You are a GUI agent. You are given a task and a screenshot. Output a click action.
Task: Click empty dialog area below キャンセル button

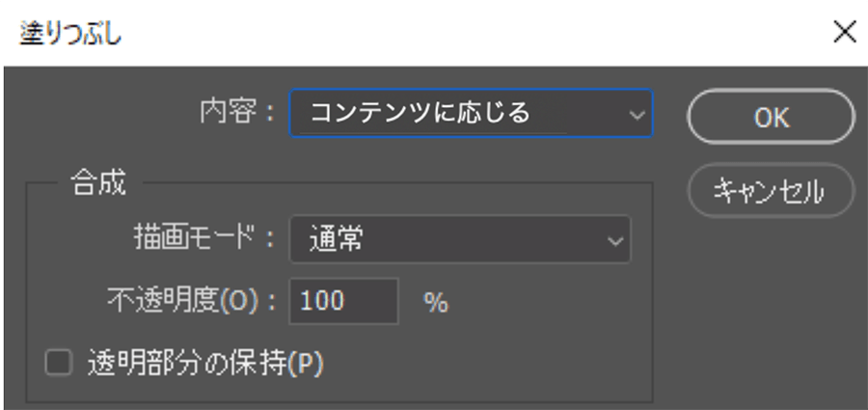tap(770, 311)
